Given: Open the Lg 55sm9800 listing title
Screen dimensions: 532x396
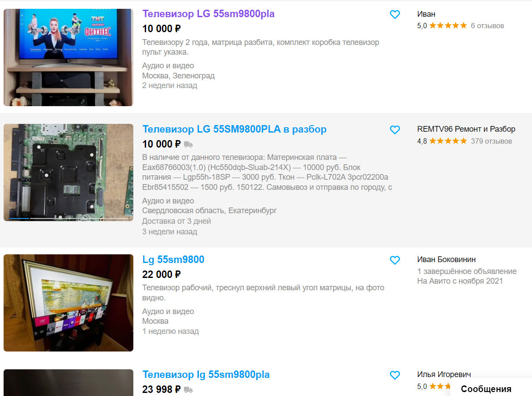Looking at the screenshot, I should click(x=173, y=259).
